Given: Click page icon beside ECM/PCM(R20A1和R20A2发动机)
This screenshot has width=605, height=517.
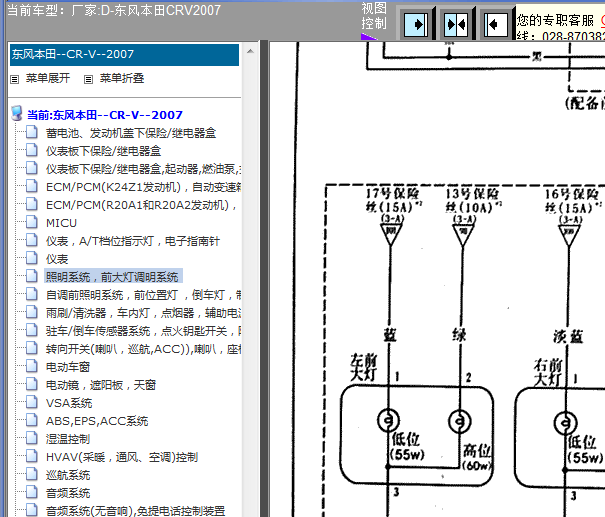Looking at the screenshot, I should 32,204.
